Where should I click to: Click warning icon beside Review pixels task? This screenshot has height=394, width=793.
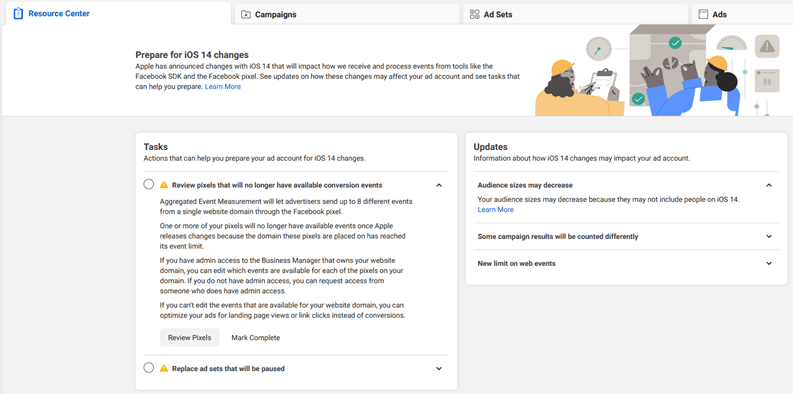pyautogui.click(x=164, y=185)
